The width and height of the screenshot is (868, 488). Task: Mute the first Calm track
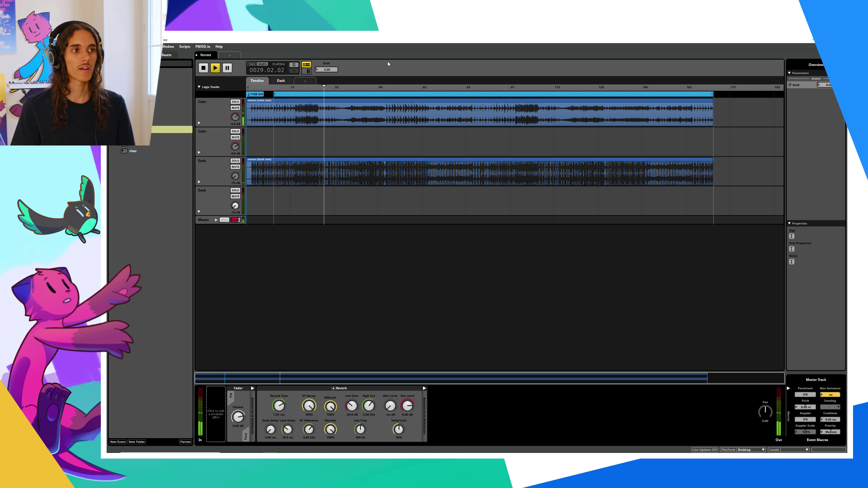point(235,108)
